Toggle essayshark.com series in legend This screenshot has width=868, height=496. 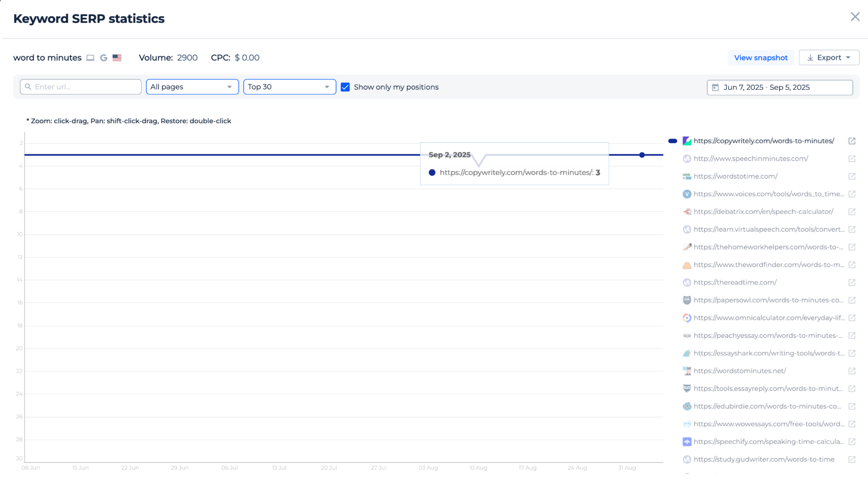click(x=769, y=354)
